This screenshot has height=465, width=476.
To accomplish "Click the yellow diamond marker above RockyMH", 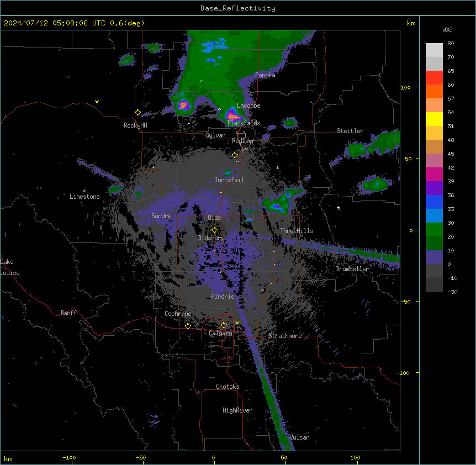I will pos(138,113).
